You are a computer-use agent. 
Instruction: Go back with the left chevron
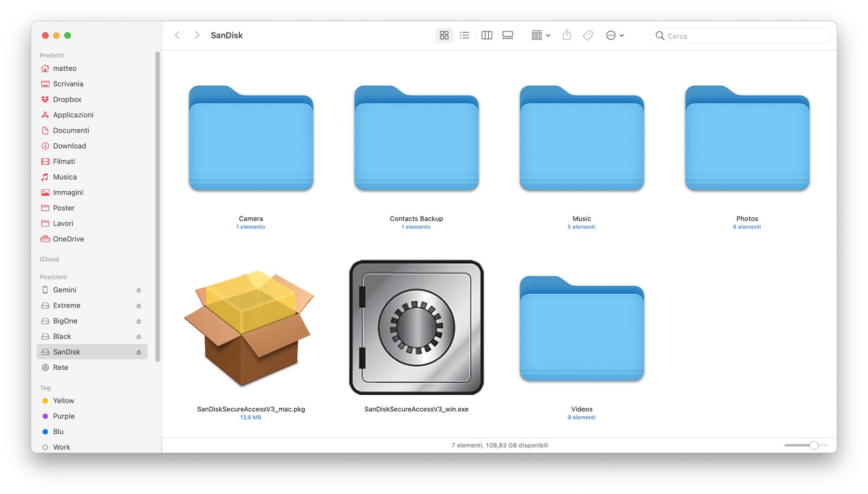coord(177,35)
